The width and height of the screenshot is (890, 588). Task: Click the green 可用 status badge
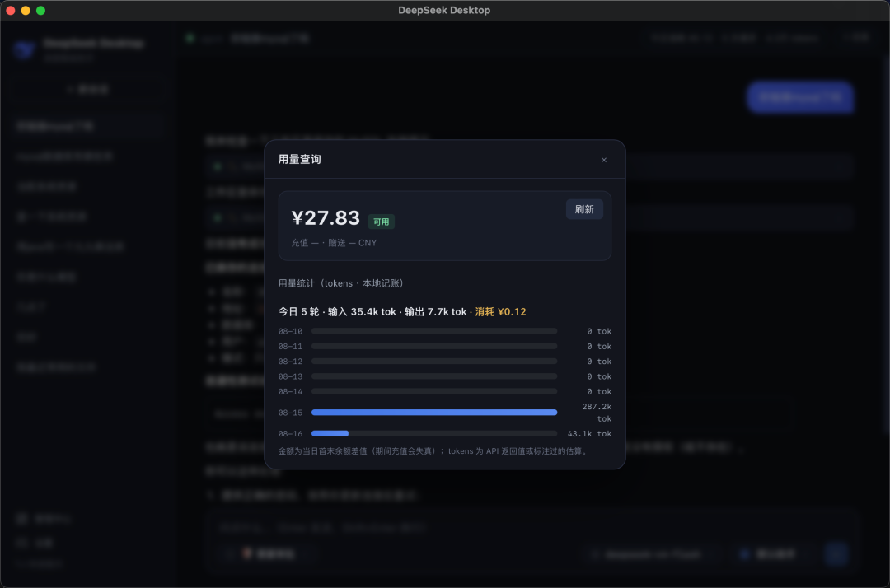pos(381,222)
